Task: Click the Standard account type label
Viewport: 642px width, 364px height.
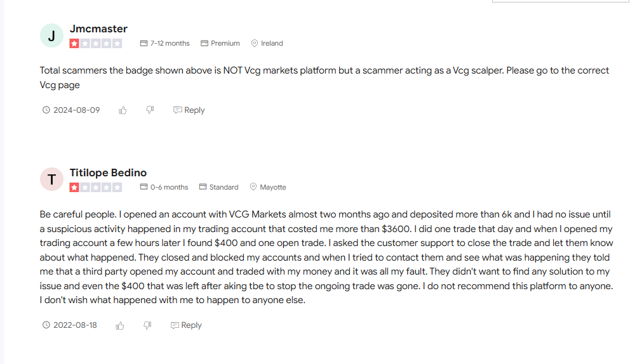Action: tap(218, 187)
